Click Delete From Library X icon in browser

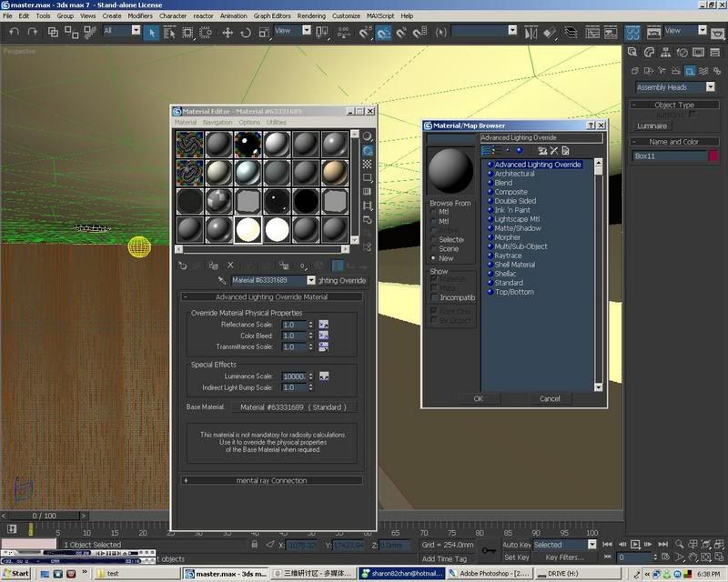coord(553,150)
